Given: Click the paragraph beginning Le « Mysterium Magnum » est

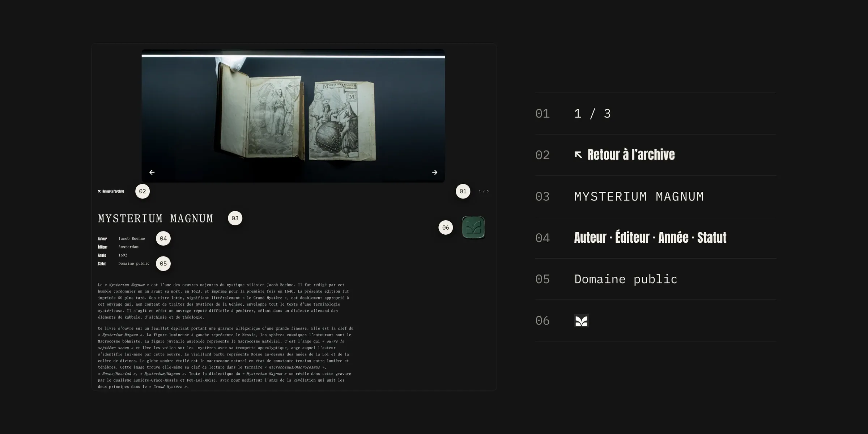Looking at the screenshot, I should click(224, 301).
